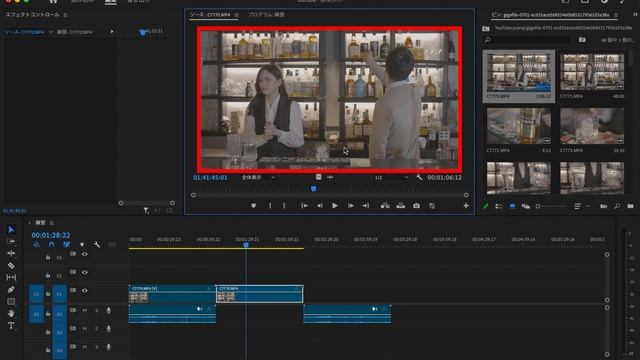Play the clip in the Source monitor
The image size is (640, 360).
point(335,206)
